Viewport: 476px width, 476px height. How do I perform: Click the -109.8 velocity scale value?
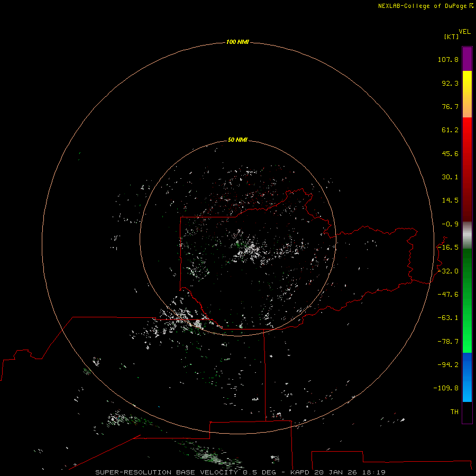pos(446,388)
